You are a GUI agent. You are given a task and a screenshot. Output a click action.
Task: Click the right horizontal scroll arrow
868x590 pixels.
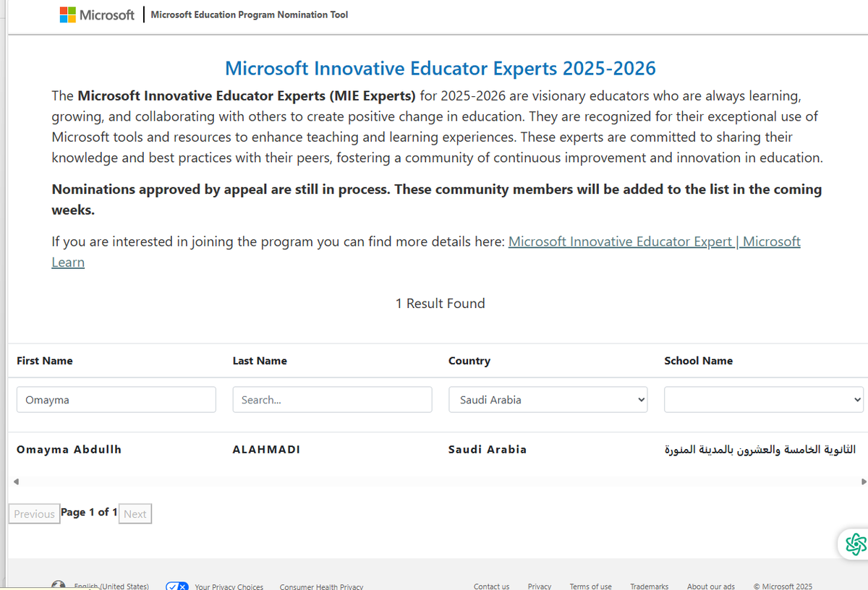point(863,482)
